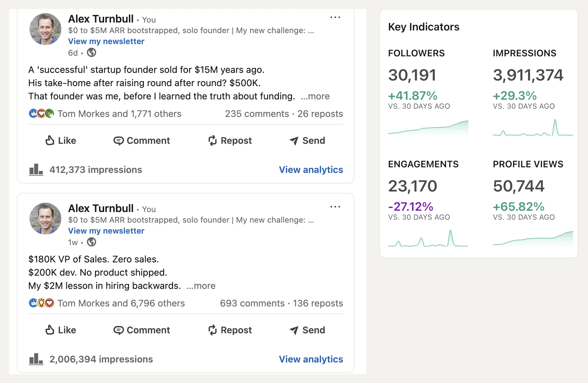
Task: Click the Engagements count 23,170
Action: (413, 186)
